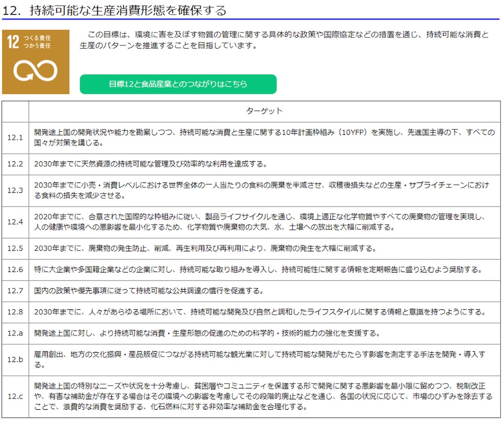Click text starting 特に大企業や多国籍企業

pos(259,270)
